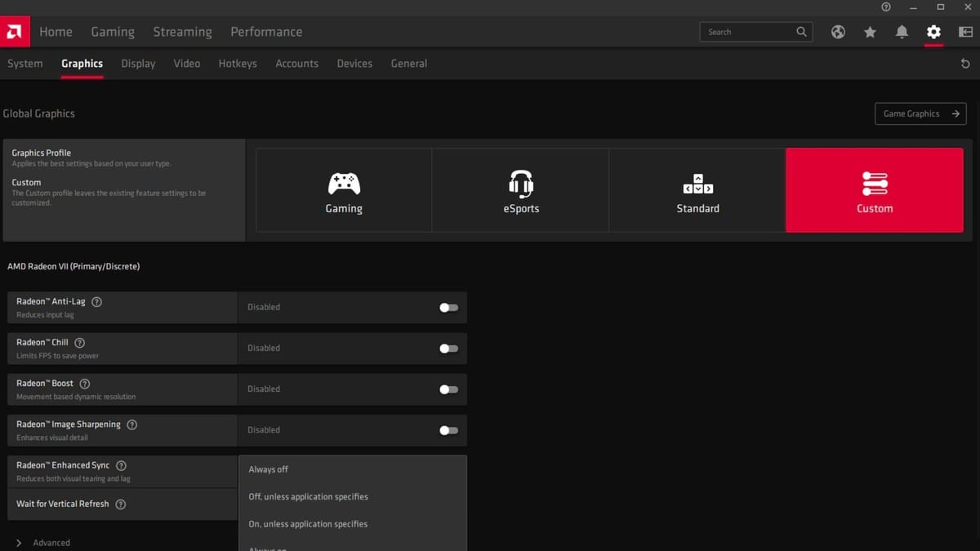Toggle Radeon Boost on
The width and height of the screenshot is (980, 551).
(x=448, y=389)
